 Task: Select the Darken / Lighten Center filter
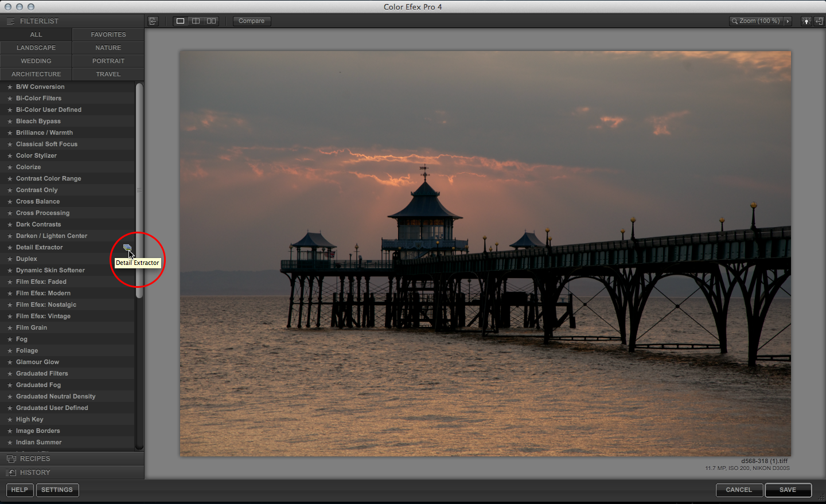coord(67,236)
